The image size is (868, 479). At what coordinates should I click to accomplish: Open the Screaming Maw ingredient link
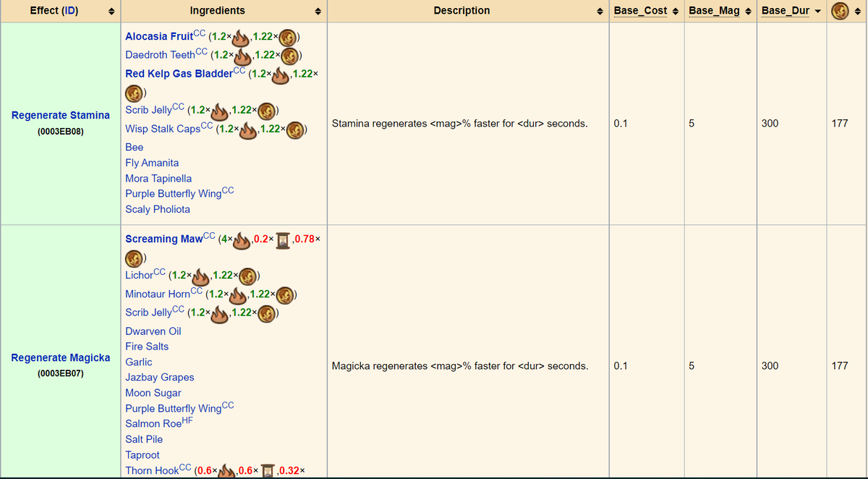pyautogui.click(x=163, y=239)
